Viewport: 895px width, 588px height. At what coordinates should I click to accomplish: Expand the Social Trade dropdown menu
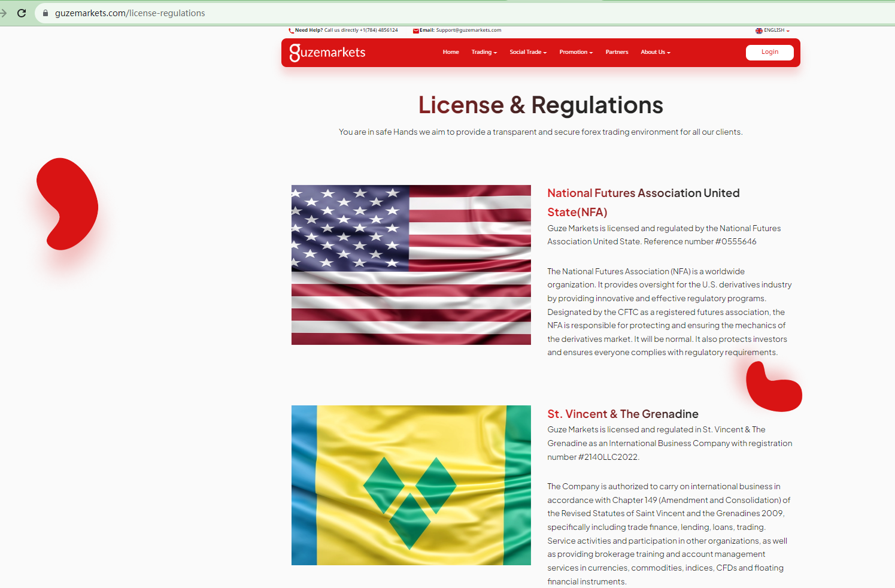528,52
